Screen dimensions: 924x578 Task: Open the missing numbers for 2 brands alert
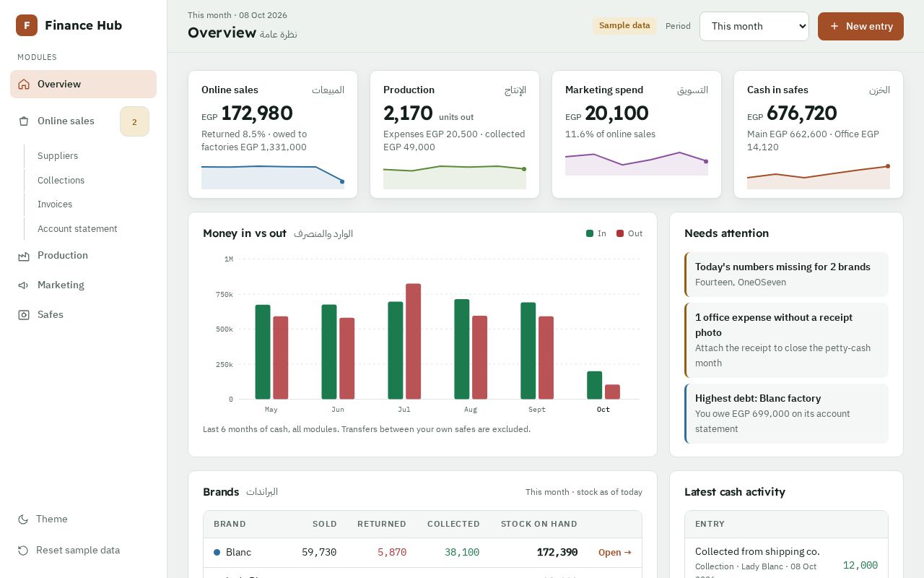coord(786,275)
